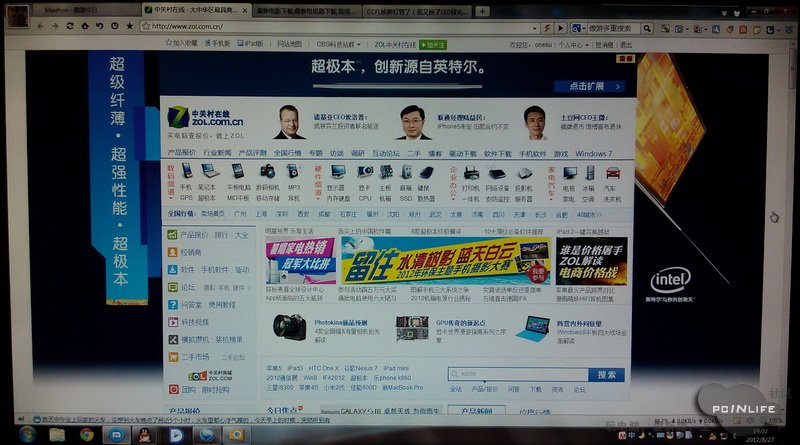Viewport: 800px width, 445px height.
Task: Click the Windows Start button
Action: [27, 434]
